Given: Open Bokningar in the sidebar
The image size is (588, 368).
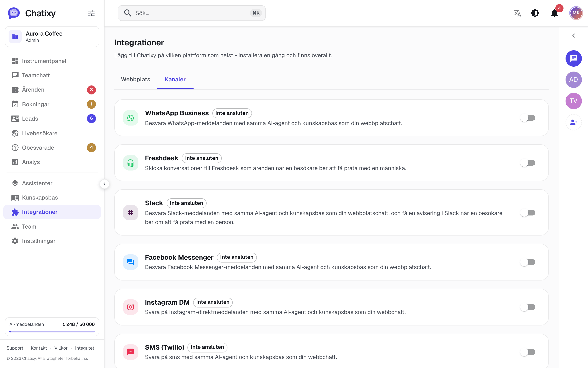Looking at the screenshot, I should (52, 104).
